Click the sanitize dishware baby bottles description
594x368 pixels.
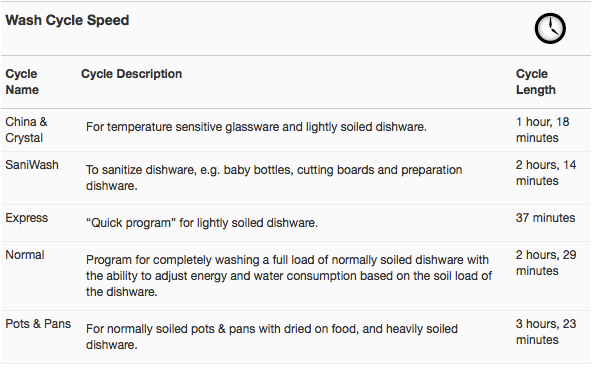[274, 177]
